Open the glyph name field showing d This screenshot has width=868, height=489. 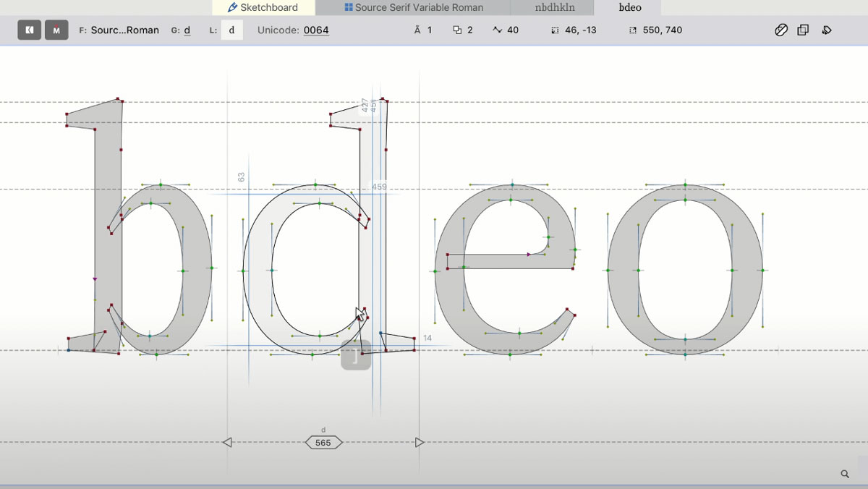click(x=187, y=30)
